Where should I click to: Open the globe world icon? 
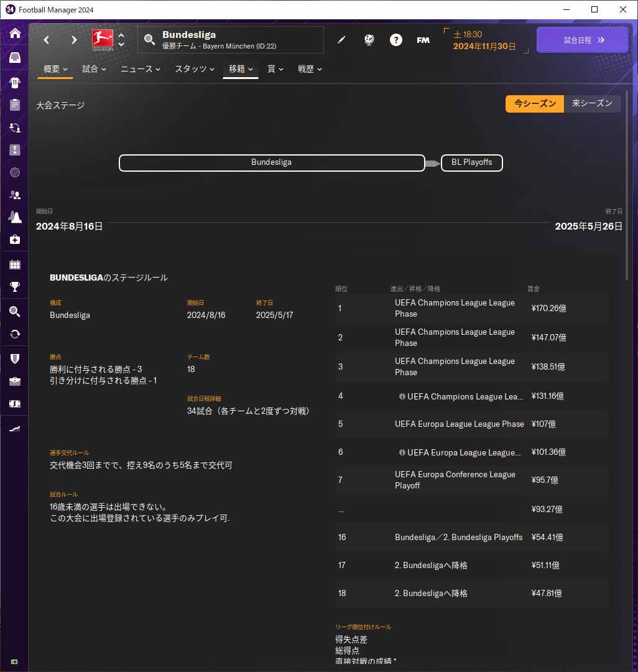click(x=369, y=40)
